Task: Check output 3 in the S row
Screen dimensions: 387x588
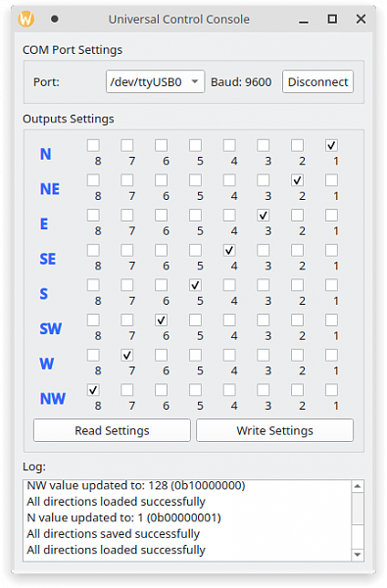Action: [x=264, y=285]
